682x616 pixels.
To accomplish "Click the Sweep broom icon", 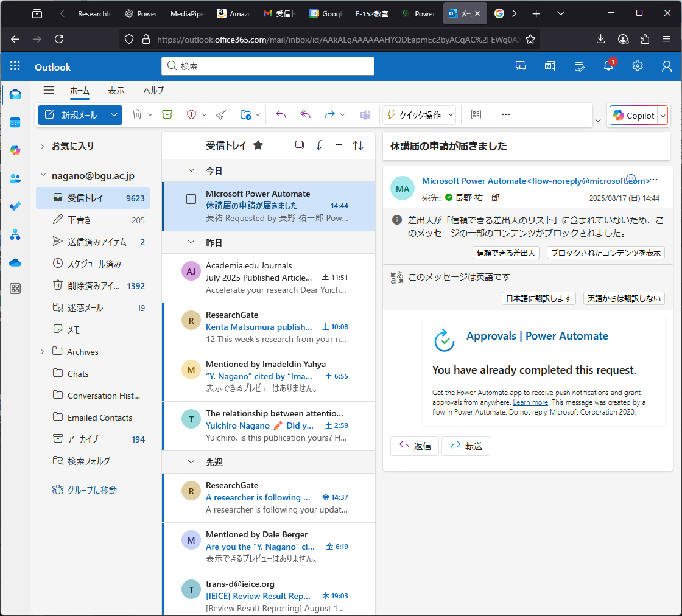I will [222, 114].
